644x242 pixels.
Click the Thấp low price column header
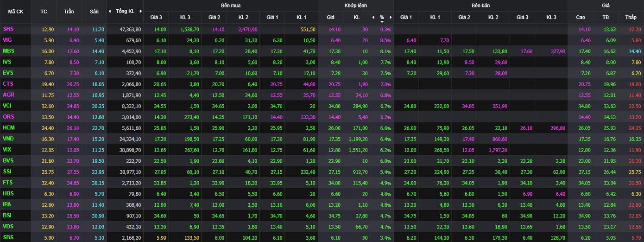631,18
